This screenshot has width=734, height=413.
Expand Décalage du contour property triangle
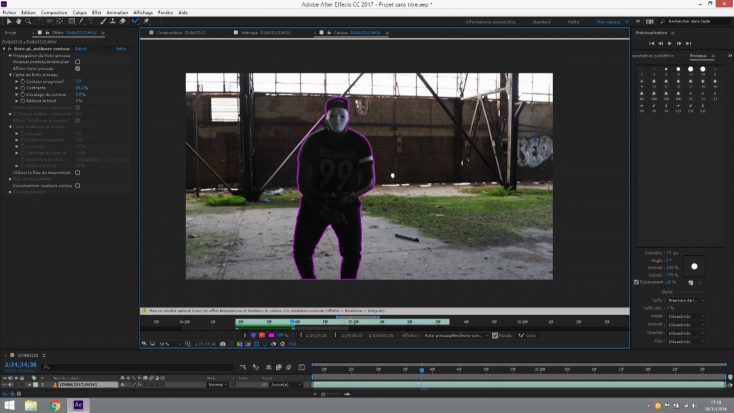point(17,95)
